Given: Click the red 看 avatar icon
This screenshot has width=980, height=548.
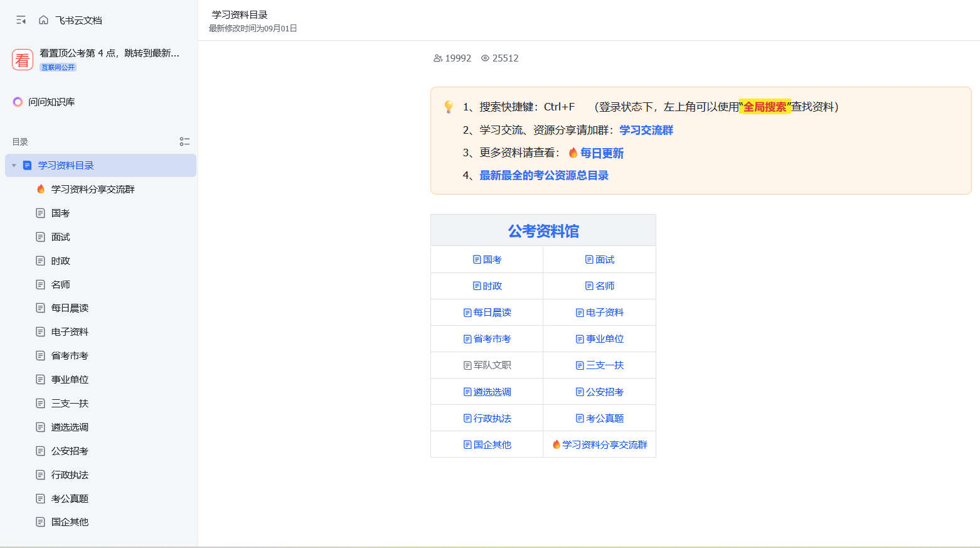Looking at the screenshot, I should pyautogui.click(x=23, y=60).
